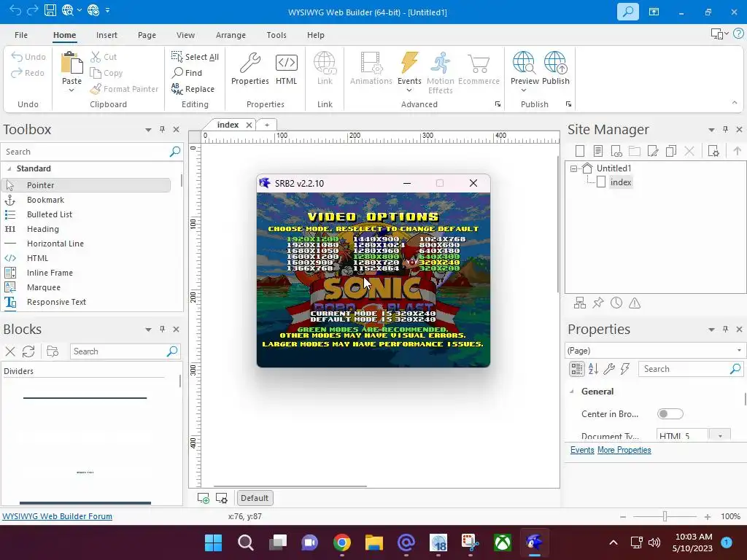The image size is (747, 560).
Task: Open the Tools ribbon tab
Action: pyautogui.click(x=276, y=35)
